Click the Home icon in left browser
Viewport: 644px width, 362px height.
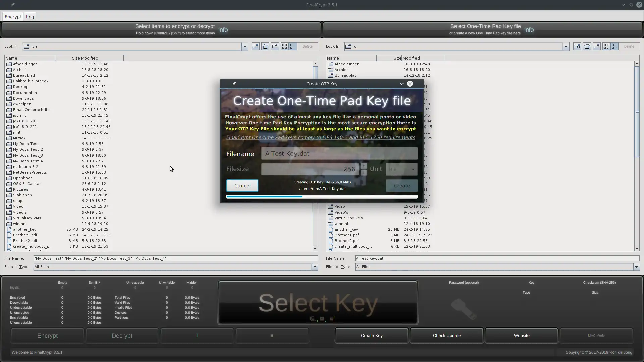point(265,47)
